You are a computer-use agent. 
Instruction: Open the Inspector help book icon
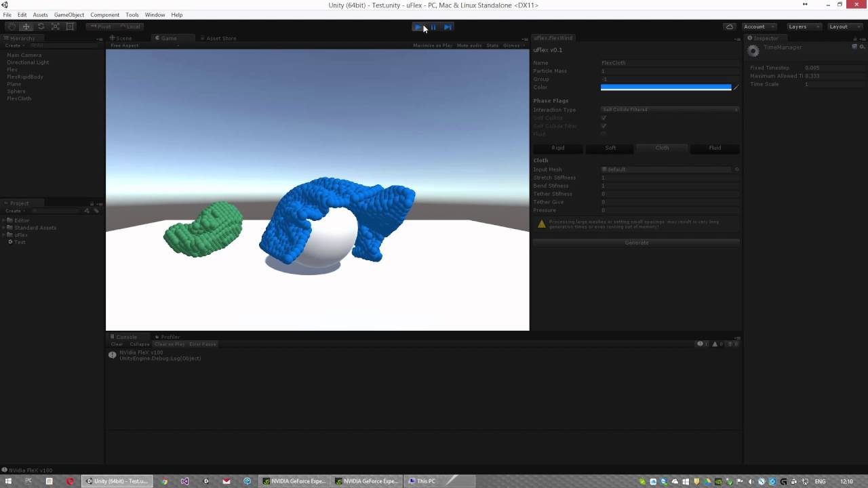pos(854,47)
